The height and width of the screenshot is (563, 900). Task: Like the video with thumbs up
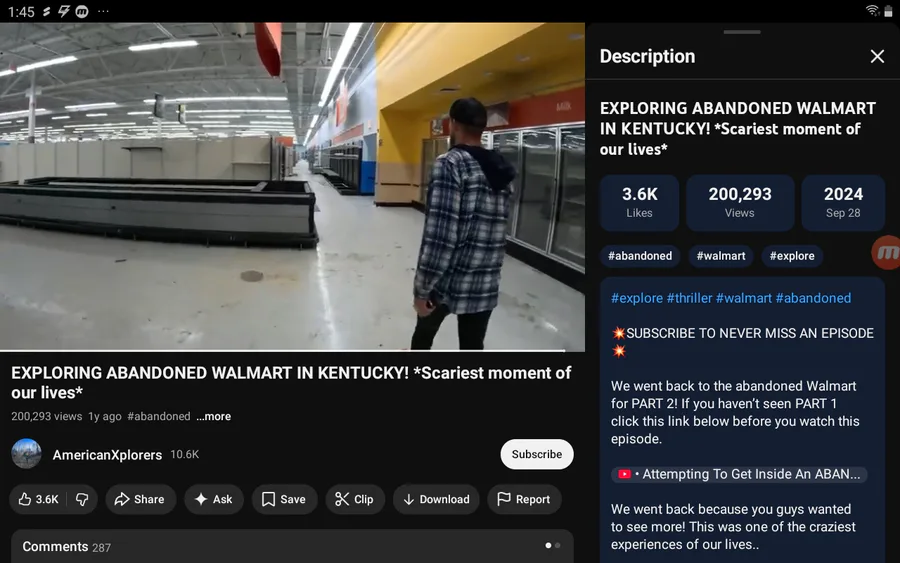pos(39,499)
